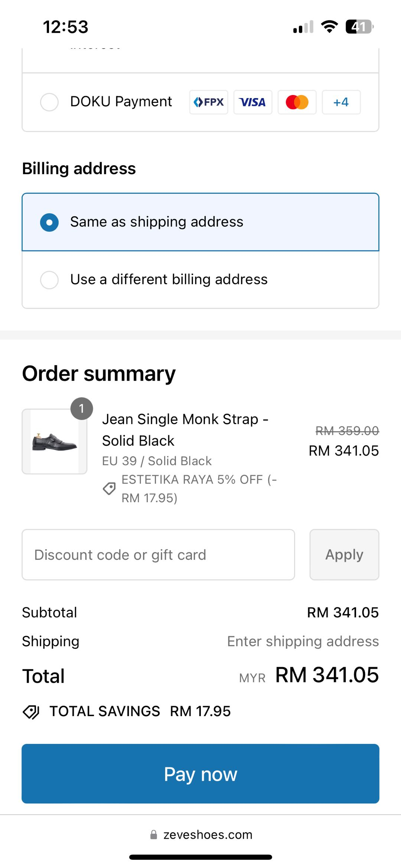Tap the quantity badge on the product image
Viewport: 401px width, 868px height.
coord(82,409)
